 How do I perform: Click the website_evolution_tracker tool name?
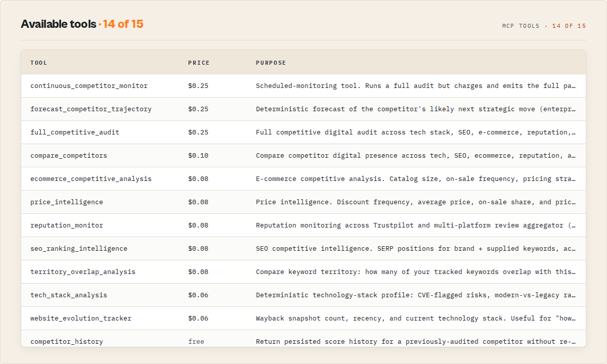point(81,318)
